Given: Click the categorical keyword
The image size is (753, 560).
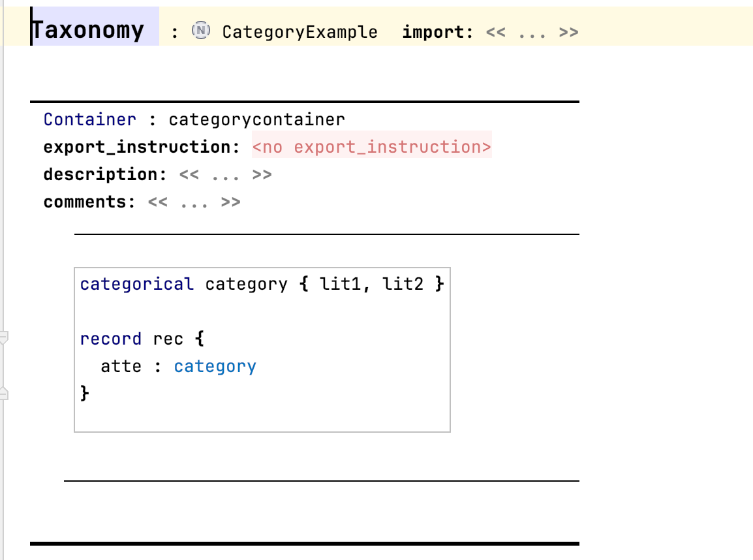Looking at the screenshot, I should (136, 283).
